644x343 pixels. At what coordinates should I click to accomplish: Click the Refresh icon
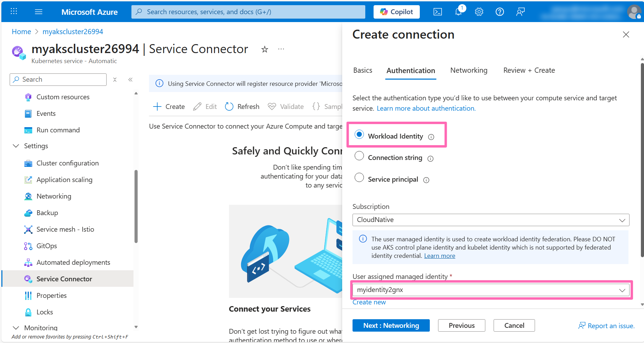(x=229, y=107)
